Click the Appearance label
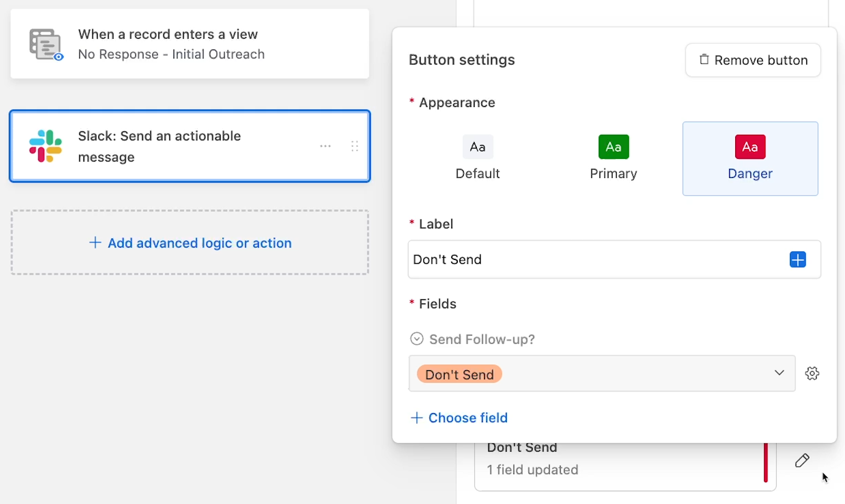Screen dimensions: 845x504 click(457, 103)
